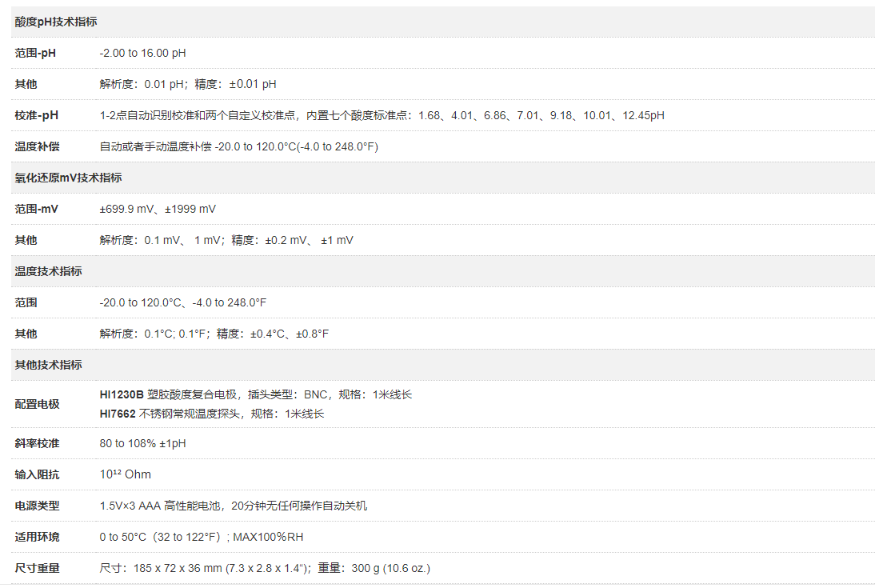The width and height of the screenshot is (875, 588).
Task: Click the 80 to 108% ±1pH value
Action: coord(142,443)
